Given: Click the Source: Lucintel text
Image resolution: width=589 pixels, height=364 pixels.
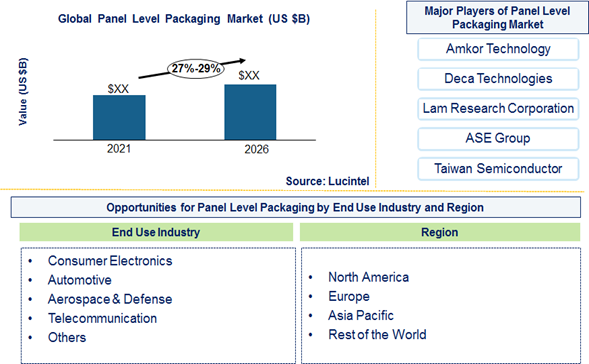Looking at the screenshot, I should point(328,181).
